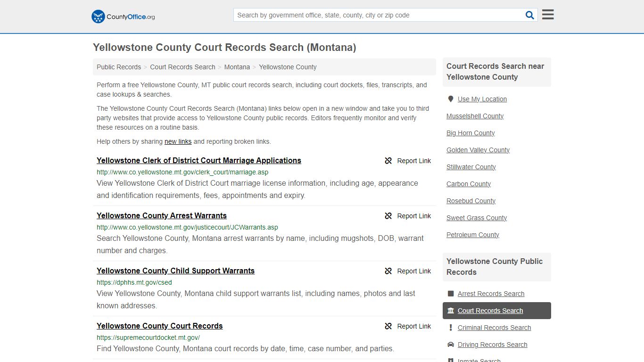Viewport: 644px width, 362px height.
Task: Open Criminal Records Search in sidebar
Action: [494, 328]
